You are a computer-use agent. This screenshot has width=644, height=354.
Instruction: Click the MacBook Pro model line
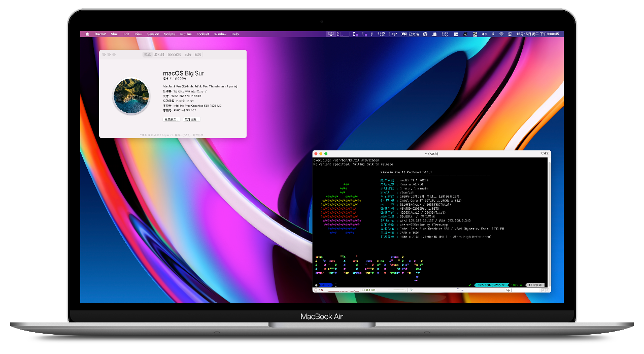click(200, 86)
